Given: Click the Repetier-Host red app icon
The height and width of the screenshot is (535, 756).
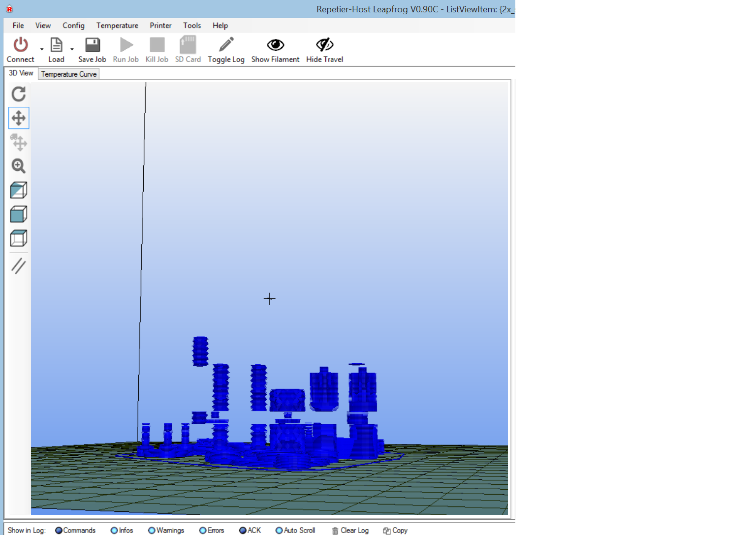Looking at the screenshot, I should (9, 9).
